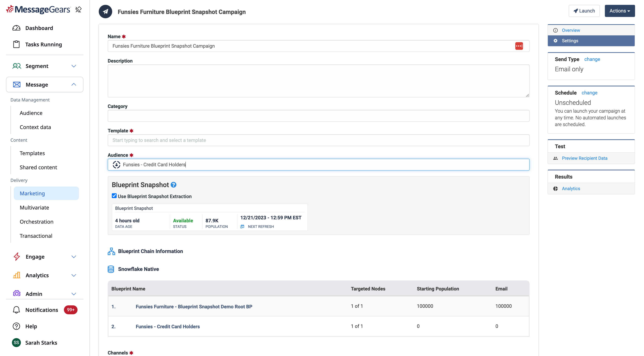Image resolution: width=644 pixels, height=356 pixels.
Task: Click the Tasks Running clipboard icon
Action: click(x=17, y=44)
